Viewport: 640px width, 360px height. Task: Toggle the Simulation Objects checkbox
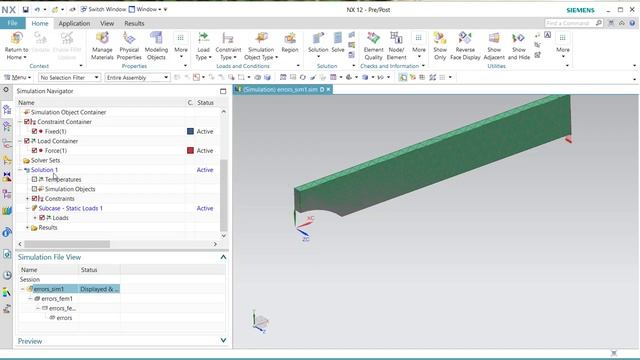click(34, 189)
